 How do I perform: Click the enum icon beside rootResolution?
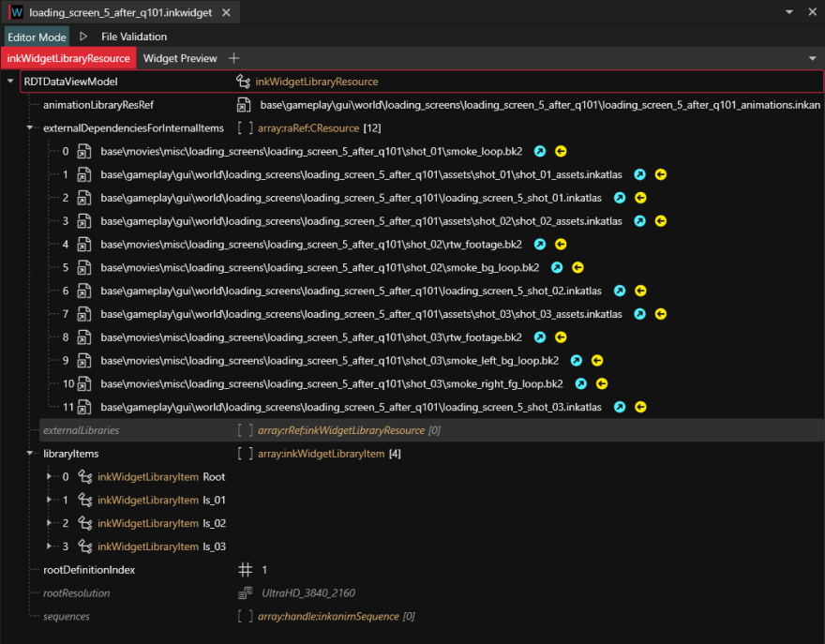coord(246,593)
